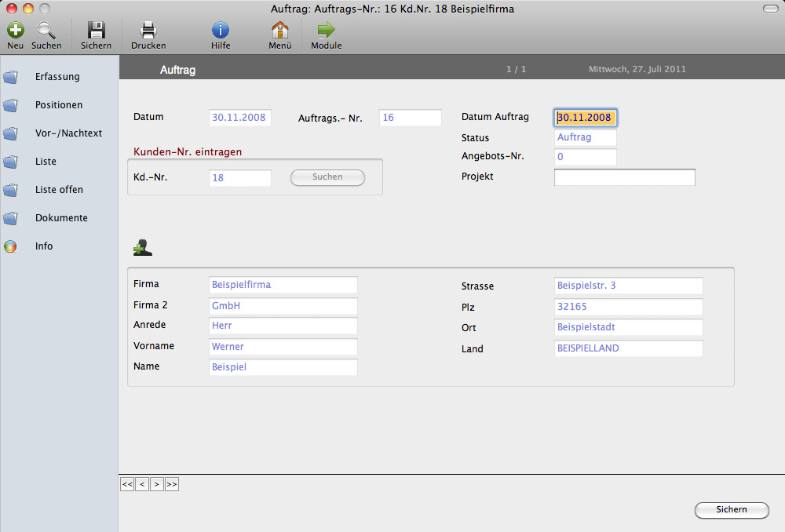Click the Drucken printer icon
This screenshot has height=532, width=785.
(x=148, y=31)
